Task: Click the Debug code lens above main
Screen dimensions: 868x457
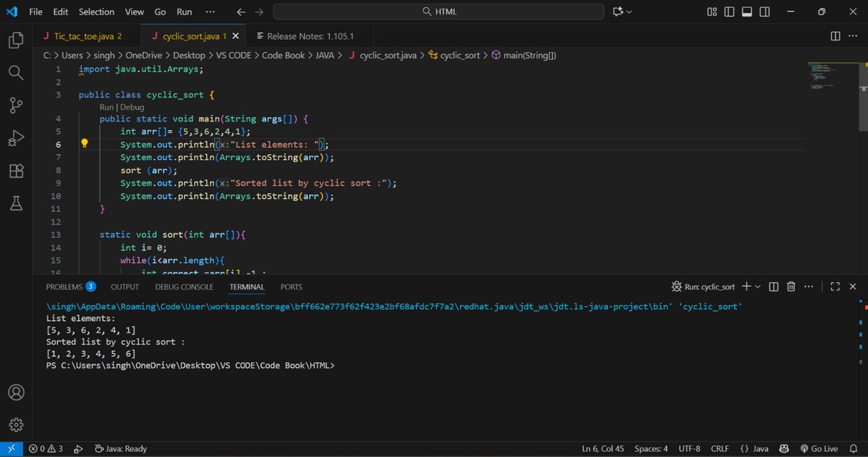Action: pos(132,107)
